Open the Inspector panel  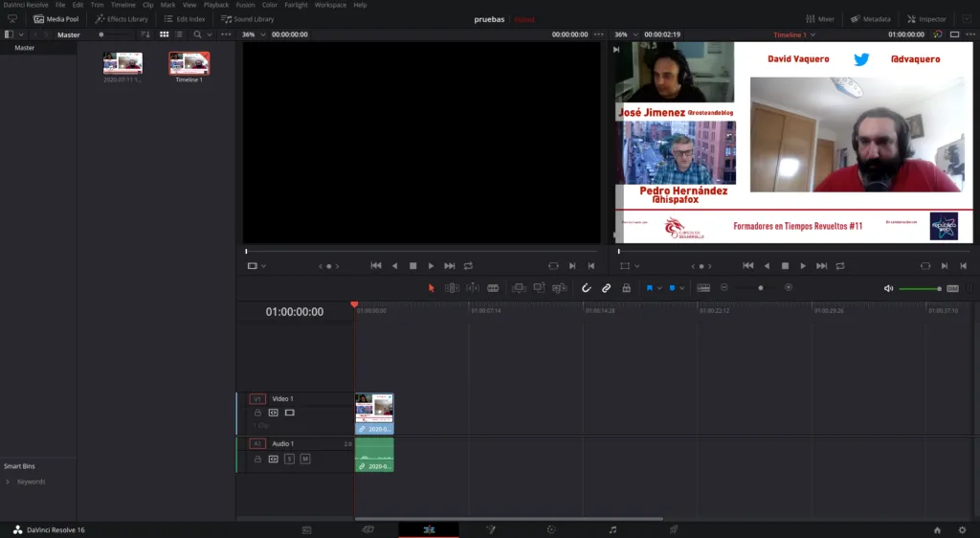926,19
